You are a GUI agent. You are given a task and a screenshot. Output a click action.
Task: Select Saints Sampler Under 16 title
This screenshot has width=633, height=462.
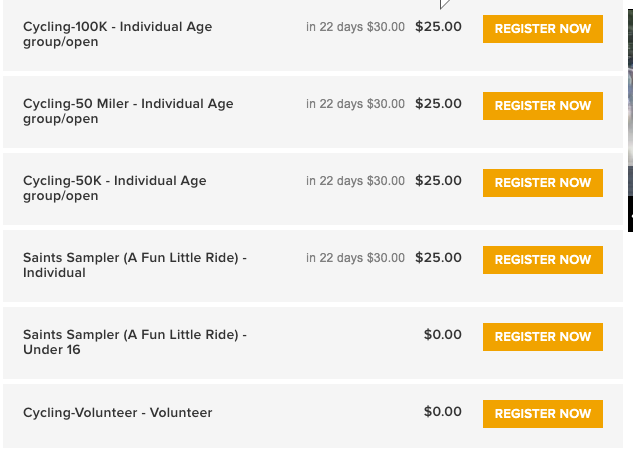(x=135, y=342)
